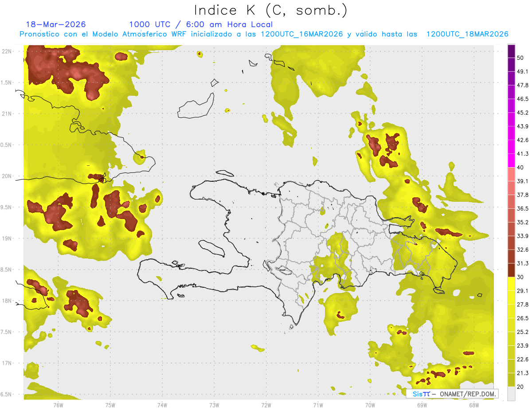
Task: Click the olive swatch between 20 and 21.3
Action: (511, 380)
